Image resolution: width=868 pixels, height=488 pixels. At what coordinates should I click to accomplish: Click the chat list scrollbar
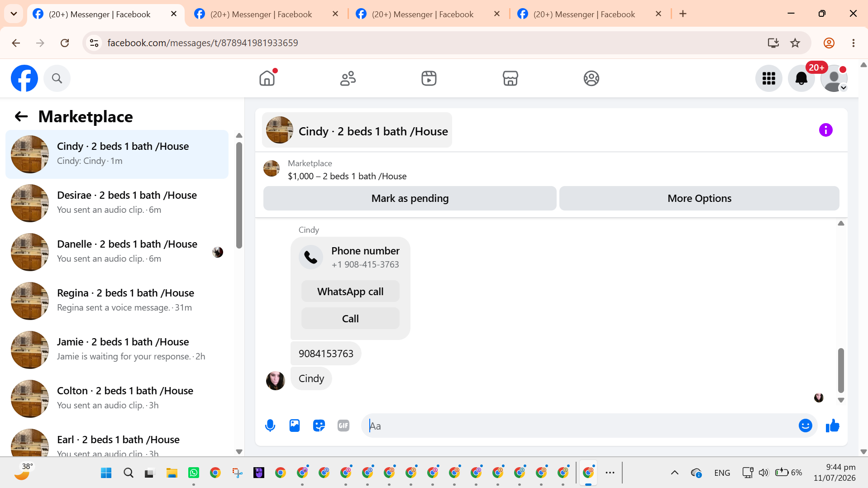239,195
